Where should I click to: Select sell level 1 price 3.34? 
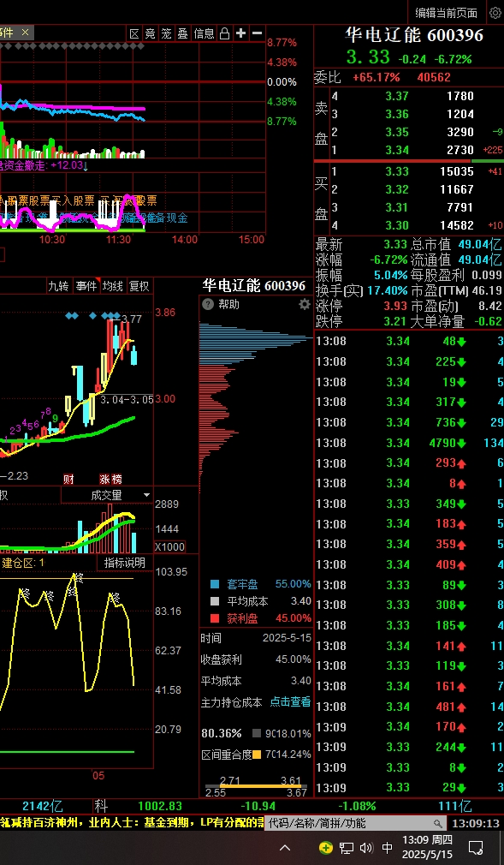pyautogui.click(x=397, y=150)
